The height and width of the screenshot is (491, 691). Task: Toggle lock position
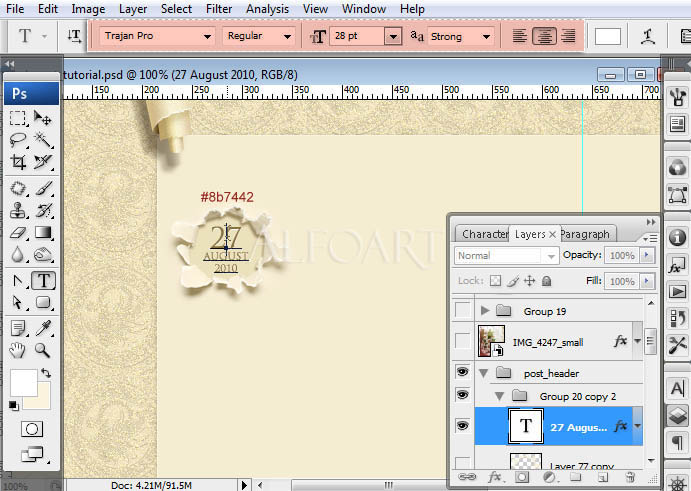(x=529, y=281)
